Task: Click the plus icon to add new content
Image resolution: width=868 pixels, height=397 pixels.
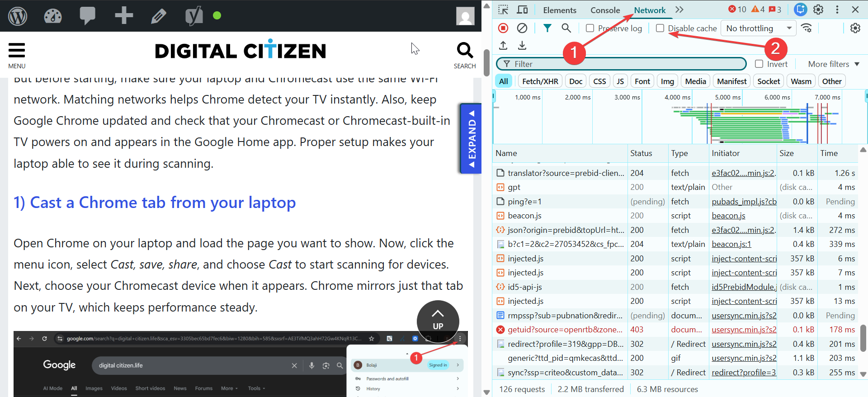Action: [124, 15]
